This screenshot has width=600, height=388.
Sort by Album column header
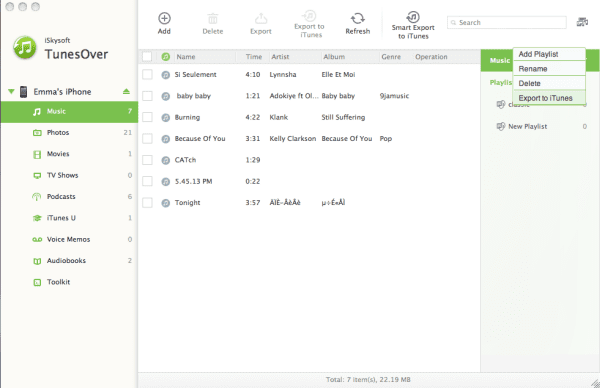coord(334,57)
